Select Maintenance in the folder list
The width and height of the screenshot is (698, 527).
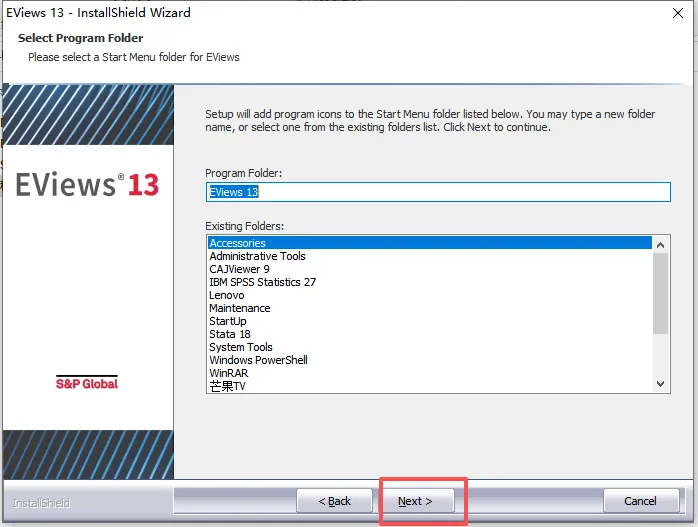point(430,308)
